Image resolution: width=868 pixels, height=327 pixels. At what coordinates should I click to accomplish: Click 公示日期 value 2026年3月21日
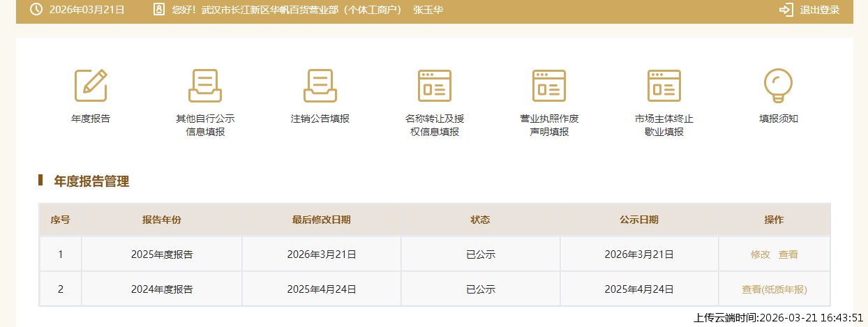pos(639,254)
